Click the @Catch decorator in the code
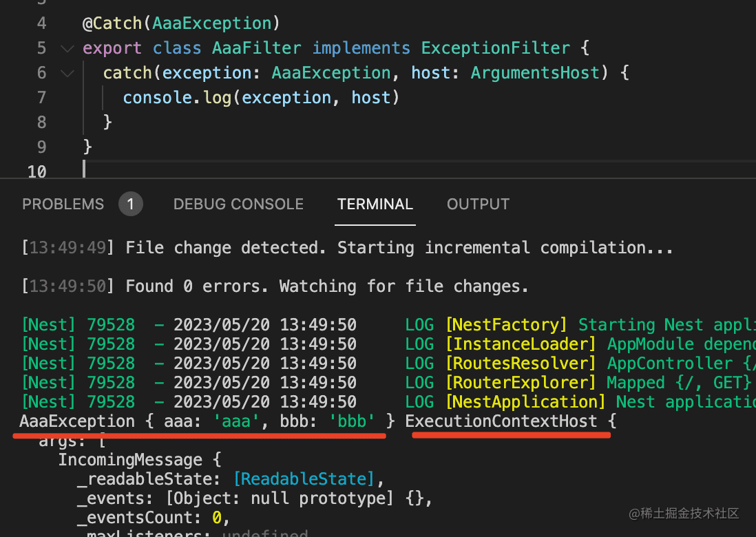Image resolution: width=756 pixels, height=537 pixels. click(x=112, y=23)
